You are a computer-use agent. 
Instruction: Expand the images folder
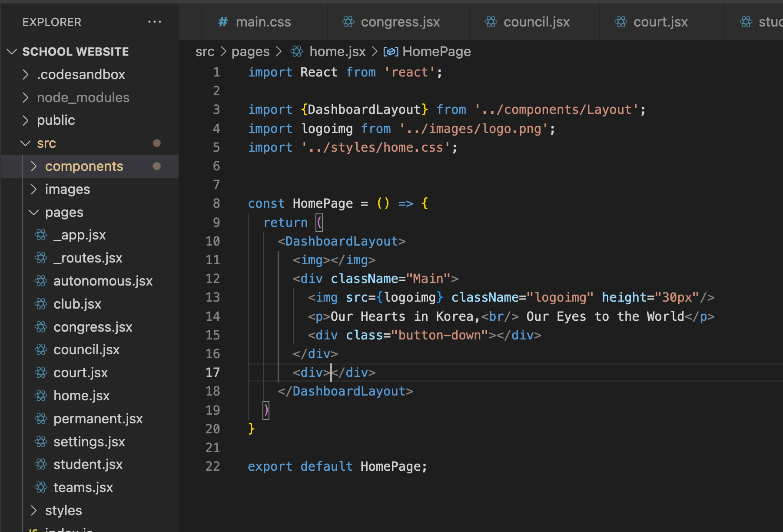coord(34,189)
